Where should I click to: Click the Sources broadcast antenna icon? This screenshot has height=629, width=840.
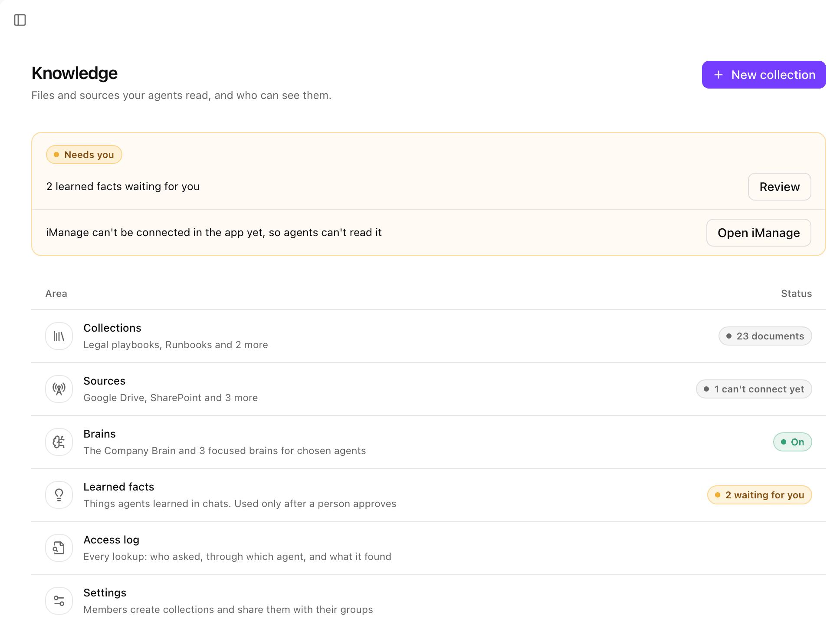(59, 389)
